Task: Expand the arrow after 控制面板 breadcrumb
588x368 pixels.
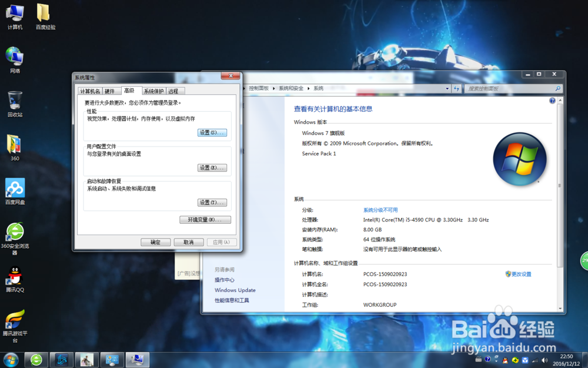Action: pos(274,88)
